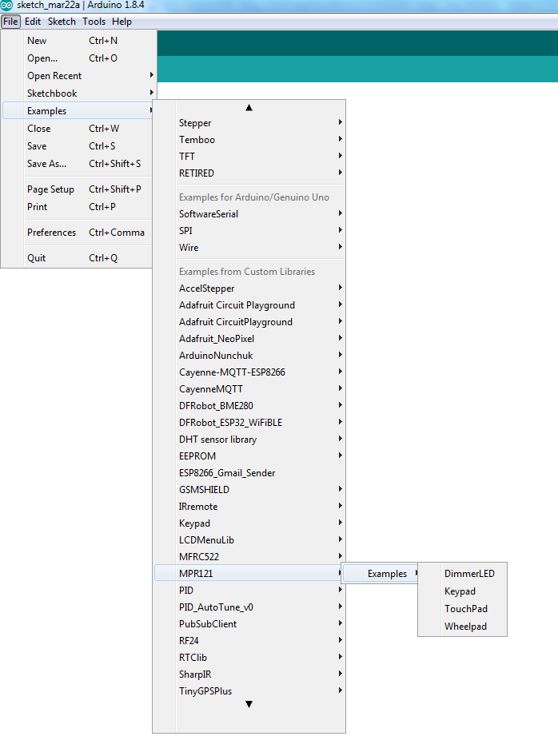
Task: Choose Close in the File menu
Action: [78, 129]
